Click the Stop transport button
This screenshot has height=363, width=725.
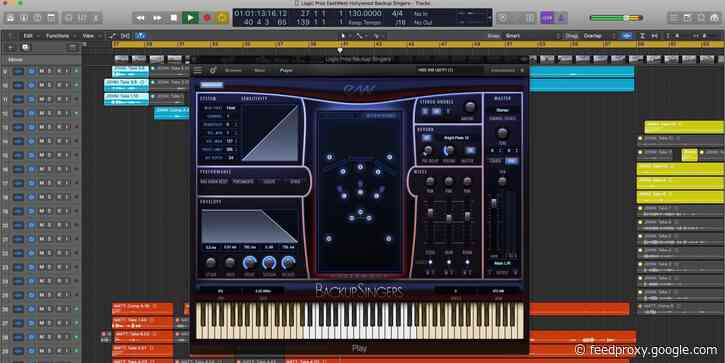[x=173, y=18]
